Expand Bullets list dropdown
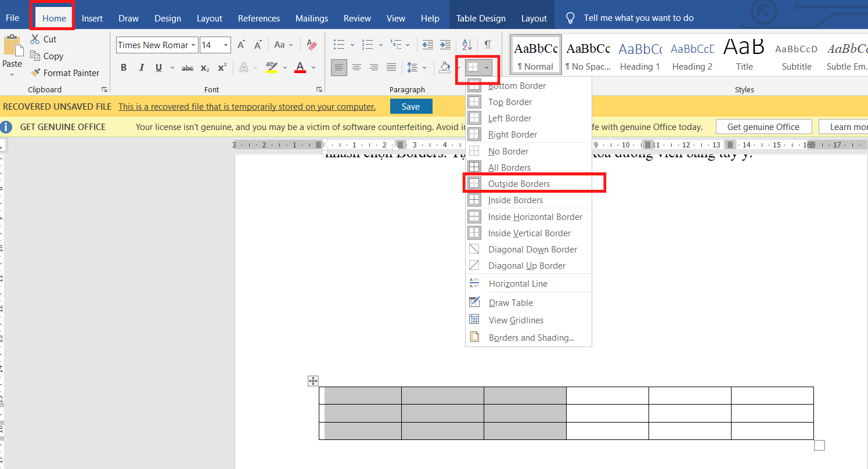 tap(352, 45)
